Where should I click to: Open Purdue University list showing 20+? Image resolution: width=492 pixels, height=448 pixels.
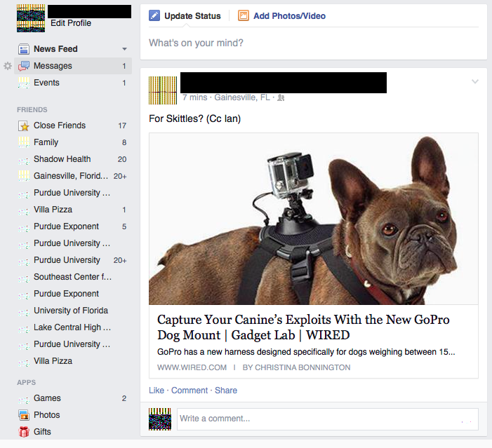coord(73,260)
